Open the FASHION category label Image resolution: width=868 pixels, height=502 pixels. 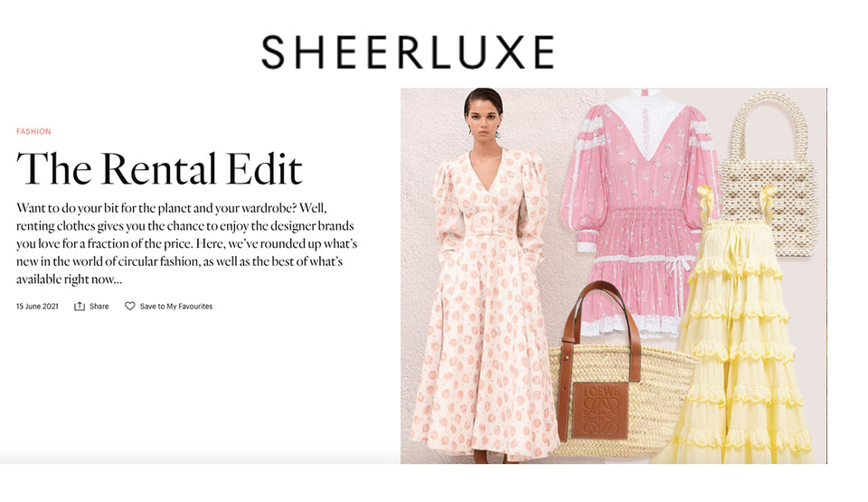(33, 131)
